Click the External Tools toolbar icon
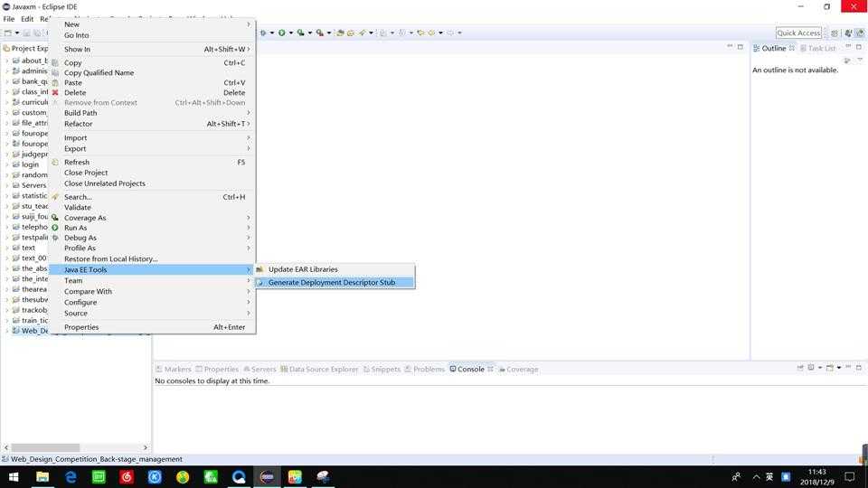868x488 pixels. 319,33
